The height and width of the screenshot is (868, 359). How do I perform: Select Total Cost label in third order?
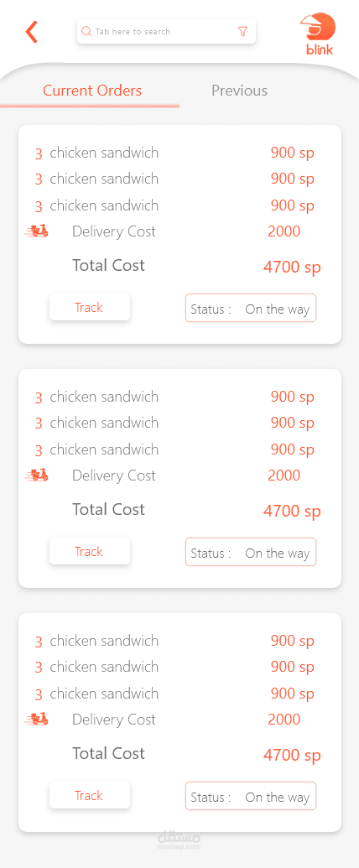[108, 753]
